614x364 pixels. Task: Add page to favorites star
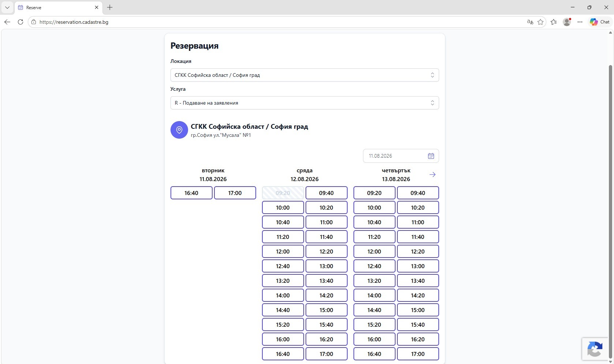click(x=540, y=22)
